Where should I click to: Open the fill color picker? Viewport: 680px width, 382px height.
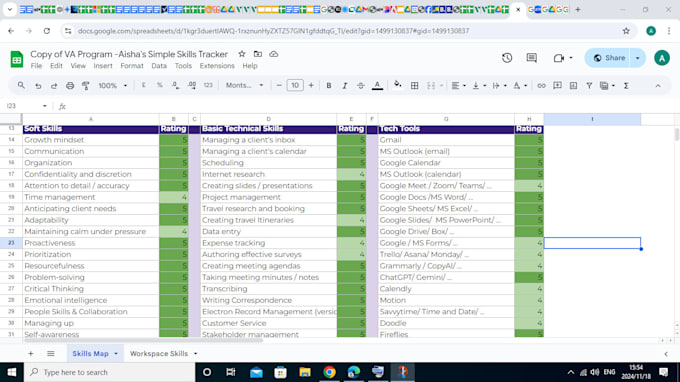point(398,85)
